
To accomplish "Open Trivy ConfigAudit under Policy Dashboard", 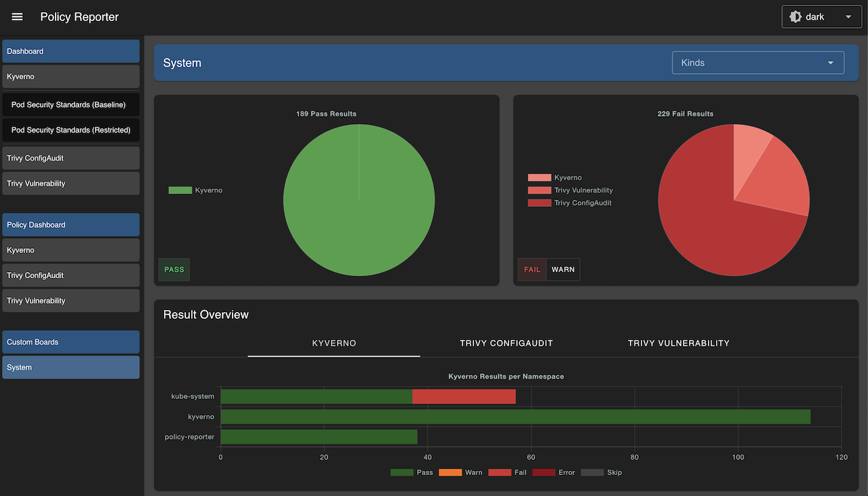I will [71, 275].
